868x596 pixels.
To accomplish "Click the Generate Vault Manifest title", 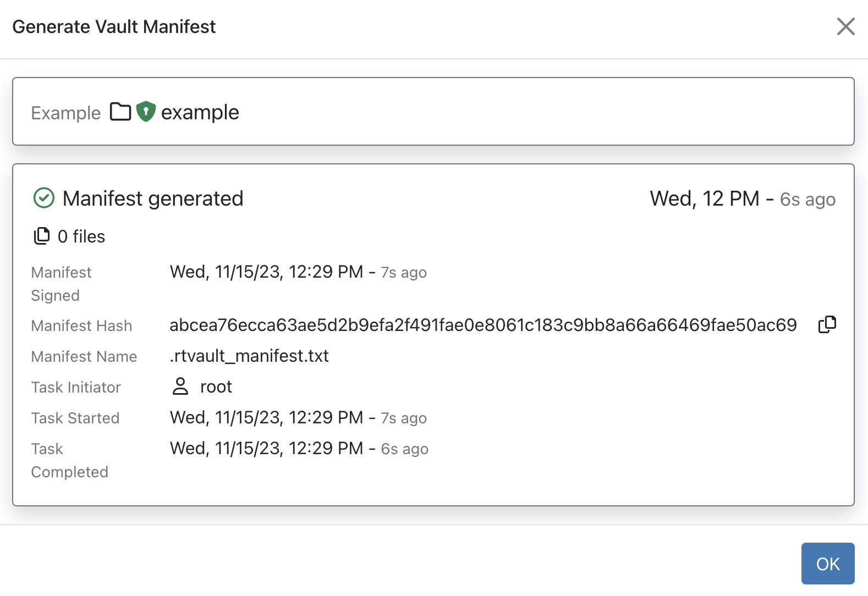I will coord(114,26).
